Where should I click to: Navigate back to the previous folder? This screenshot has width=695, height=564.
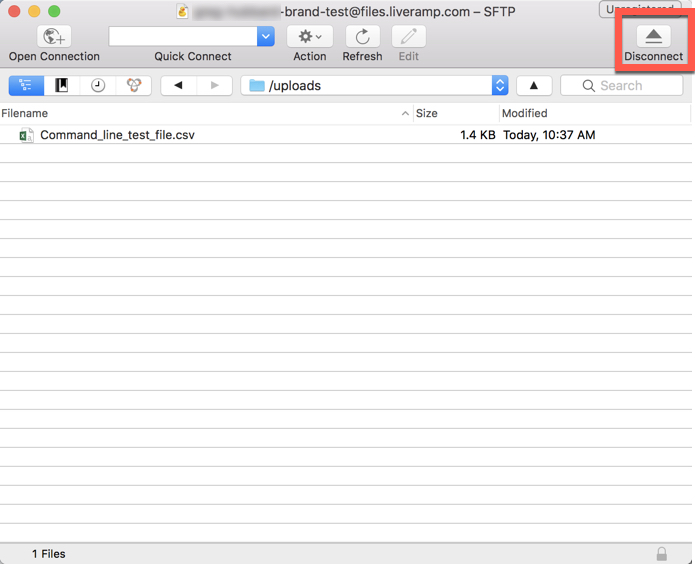(179, 85)
